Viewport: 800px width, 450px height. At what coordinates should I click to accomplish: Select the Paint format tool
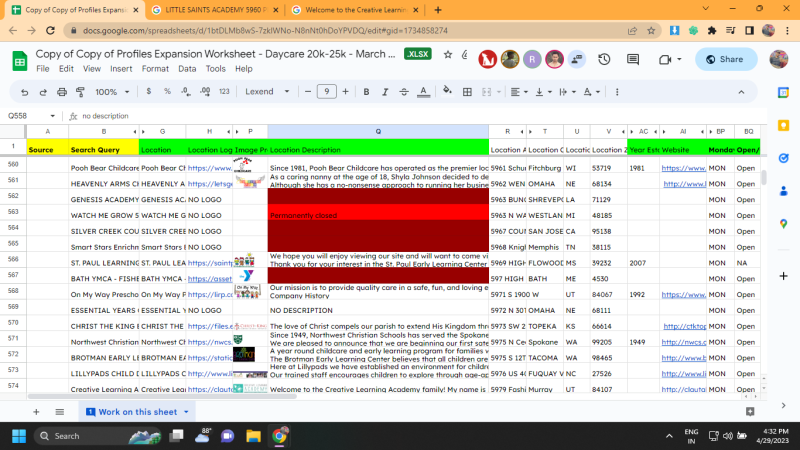coord(80,92)
